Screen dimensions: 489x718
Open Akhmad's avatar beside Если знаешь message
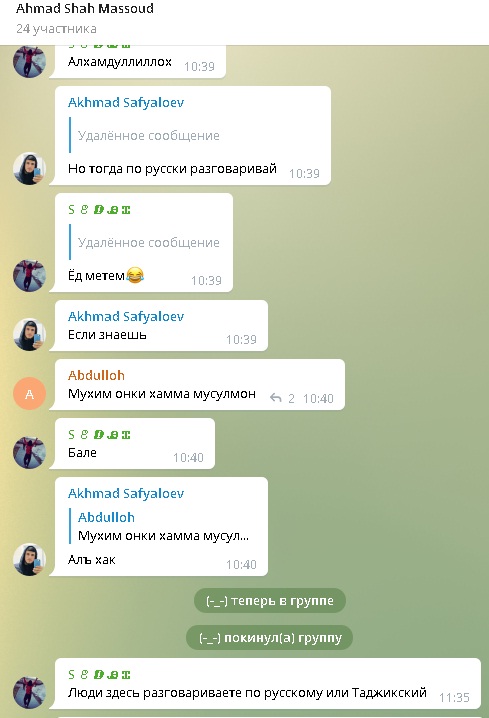29,334
